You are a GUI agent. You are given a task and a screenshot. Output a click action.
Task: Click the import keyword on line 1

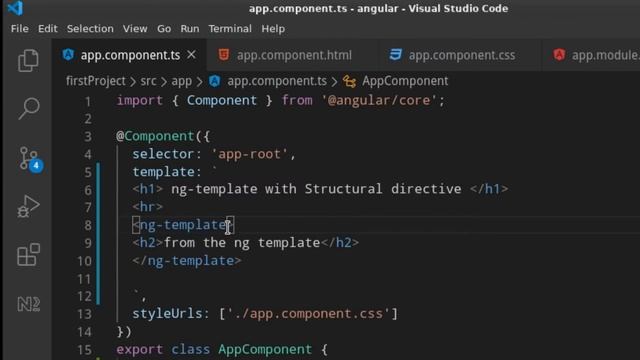tap(140, 100)
